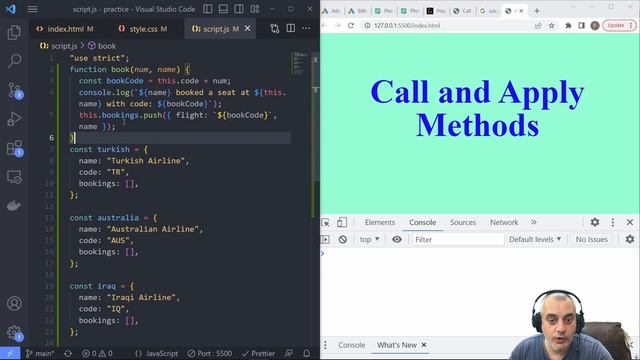Open the Chrome profile avatar
640x360 pixels.
coord(595,25)
